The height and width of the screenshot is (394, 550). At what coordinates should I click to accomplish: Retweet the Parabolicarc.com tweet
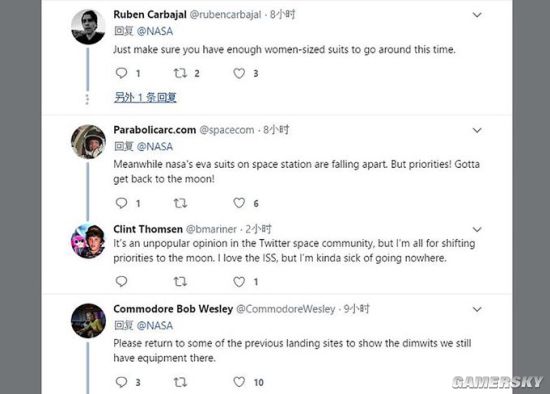tap(180, 203)
